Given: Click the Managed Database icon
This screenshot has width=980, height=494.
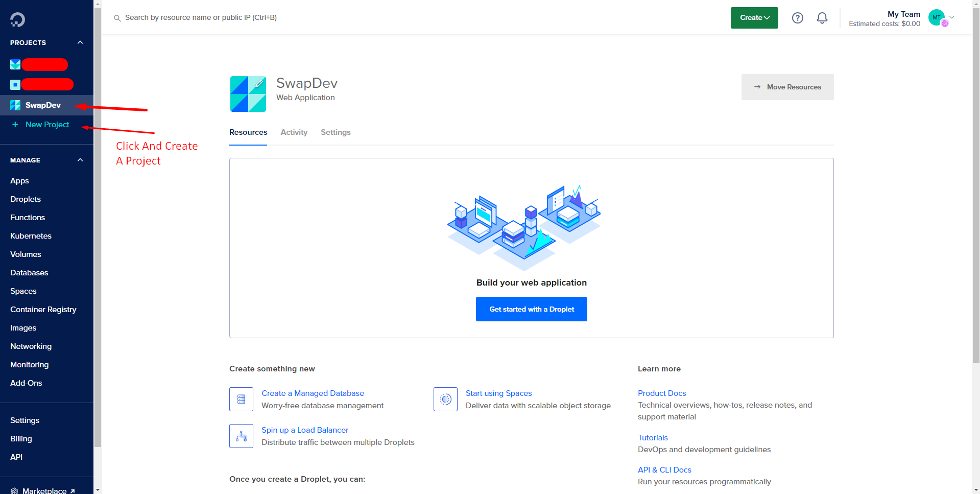Looking at the screenshot, I should pos(241,399).
